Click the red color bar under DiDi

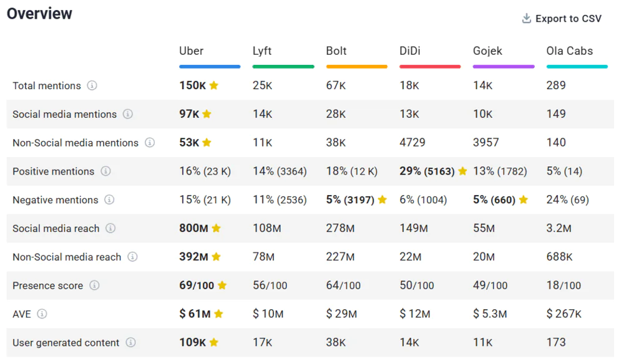click(430, 66)
